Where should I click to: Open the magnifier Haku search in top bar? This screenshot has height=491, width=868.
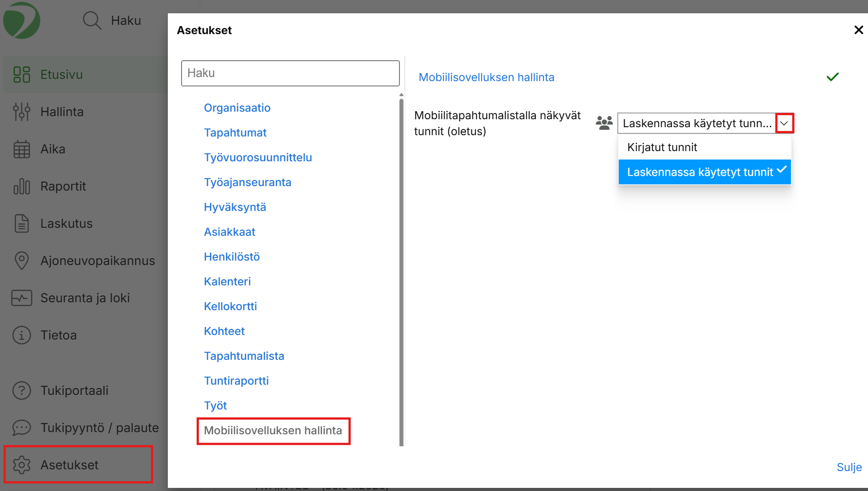coord(92,20)
